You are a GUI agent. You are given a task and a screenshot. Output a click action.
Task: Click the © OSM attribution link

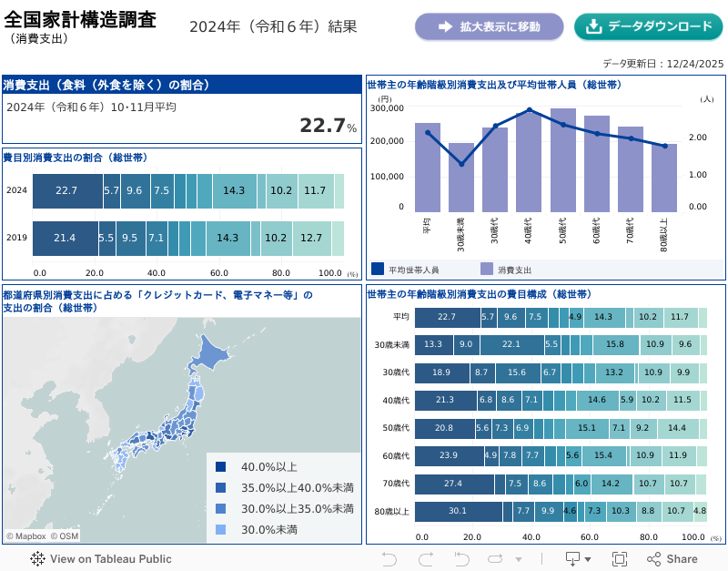[65, 536]
